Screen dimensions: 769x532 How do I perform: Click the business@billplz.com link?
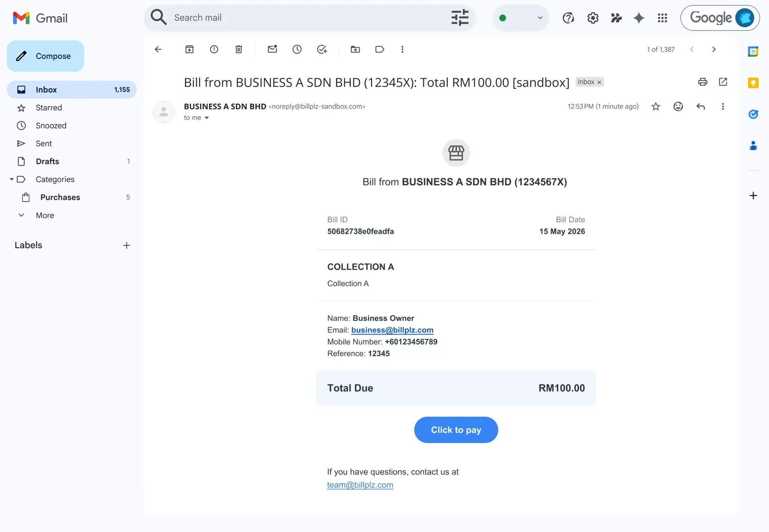click(392, 330)
